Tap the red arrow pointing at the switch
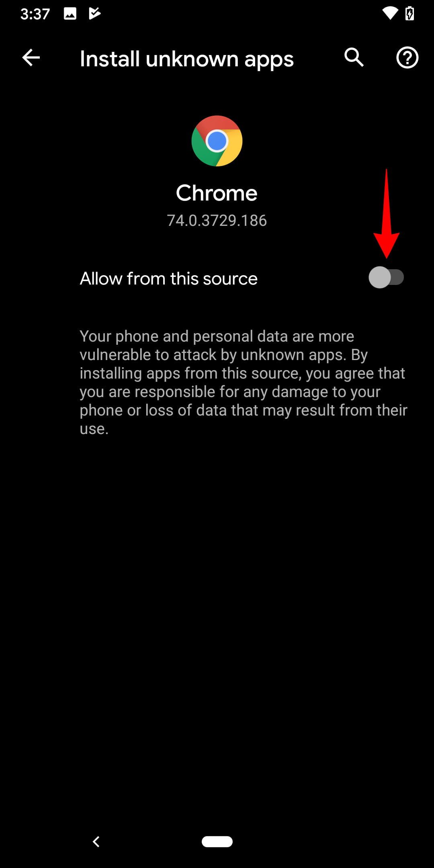This screenshot has height=868, width=434. [x=386, y=213]
